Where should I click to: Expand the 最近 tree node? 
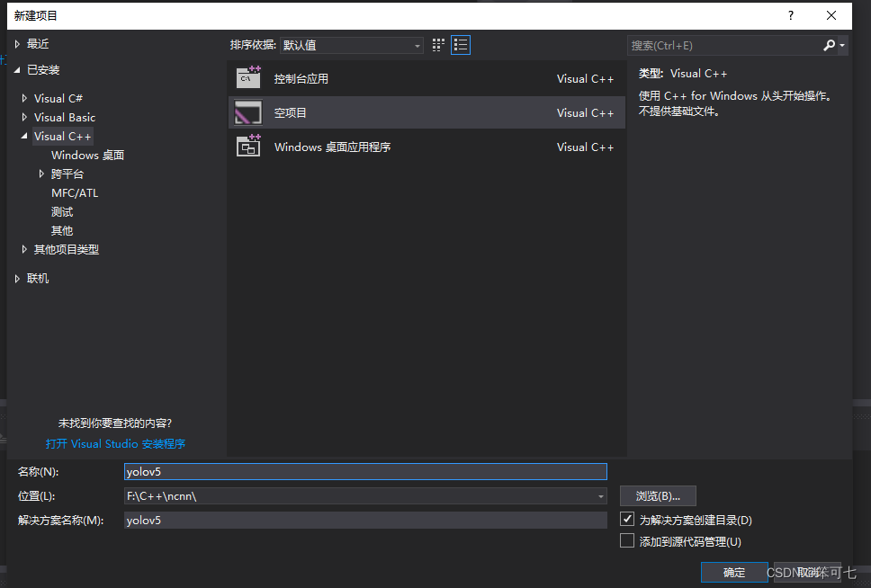click(17, 44)
